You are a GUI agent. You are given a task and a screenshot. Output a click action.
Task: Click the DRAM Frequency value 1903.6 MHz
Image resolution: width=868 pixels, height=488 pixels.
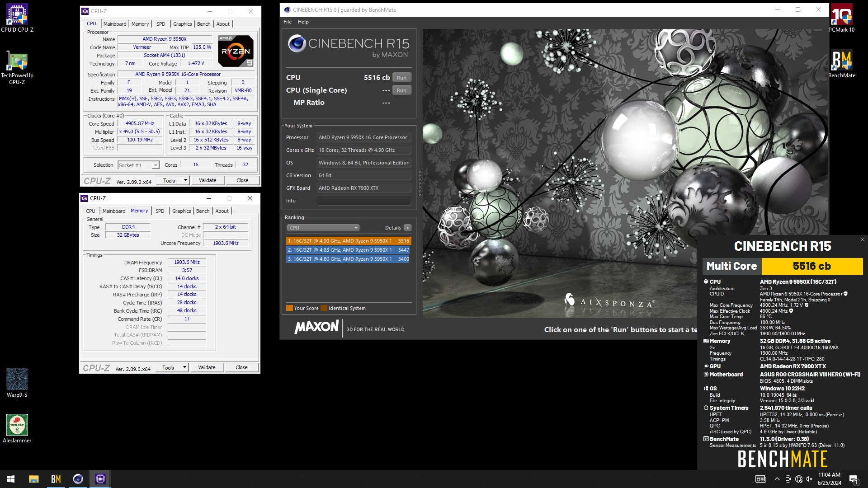187,262
